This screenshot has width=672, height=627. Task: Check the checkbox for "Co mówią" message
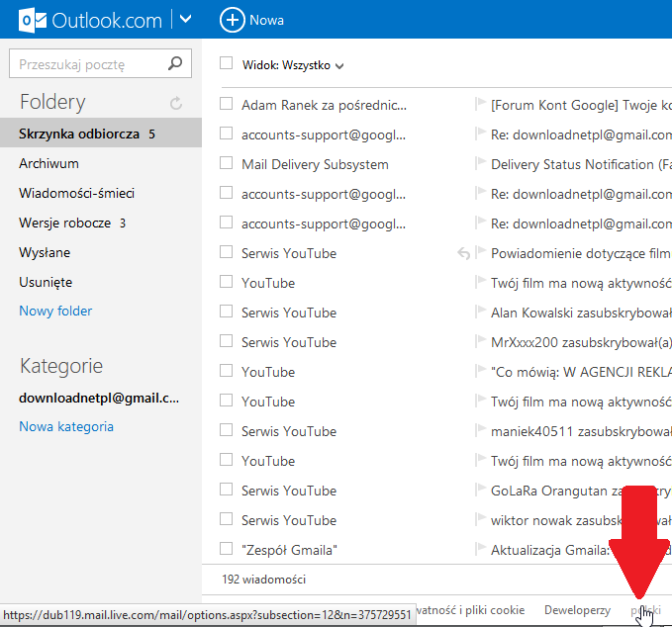226,371
